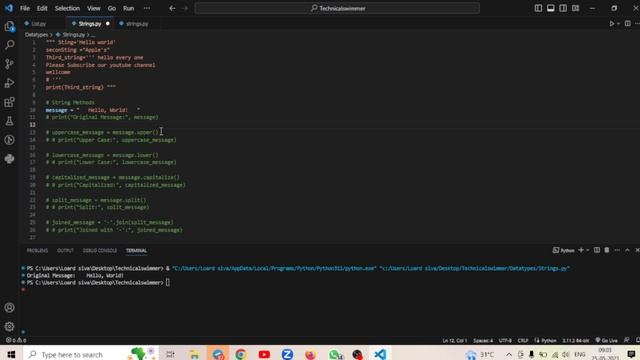Change encoding via UTF-8 status item
The image size is (640, 360).
(x=505, y=340)
